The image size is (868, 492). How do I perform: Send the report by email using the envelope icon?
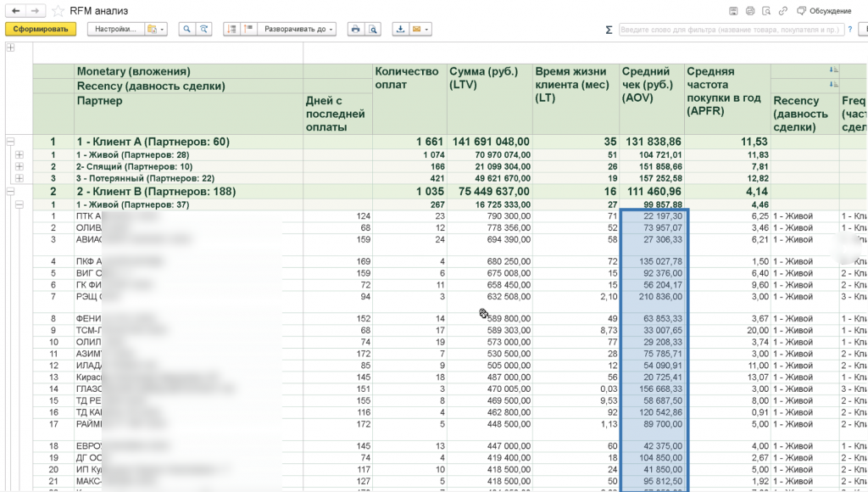point(416,29)
